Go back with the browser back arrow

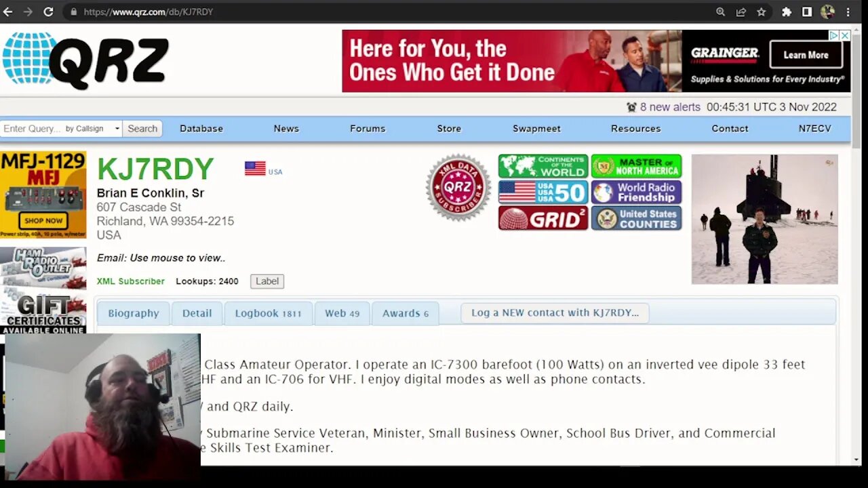tap(8, 12)
